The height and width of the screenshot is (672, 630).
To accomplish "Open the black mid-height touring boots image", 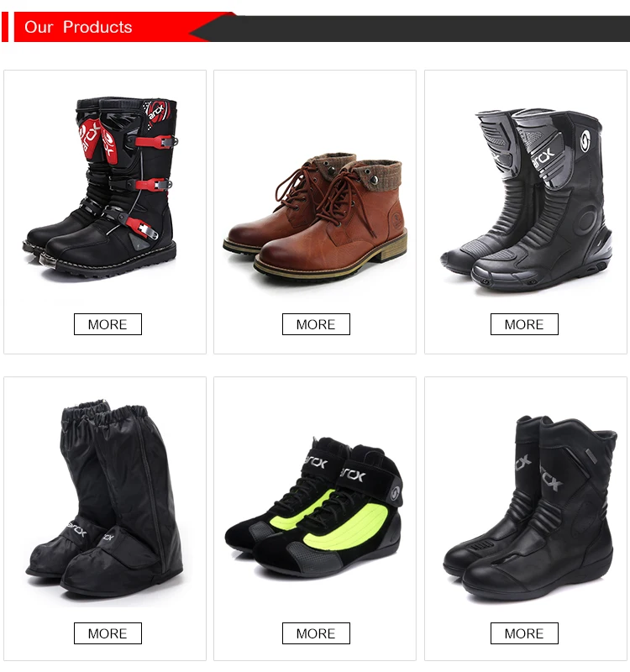I will 530,508.
